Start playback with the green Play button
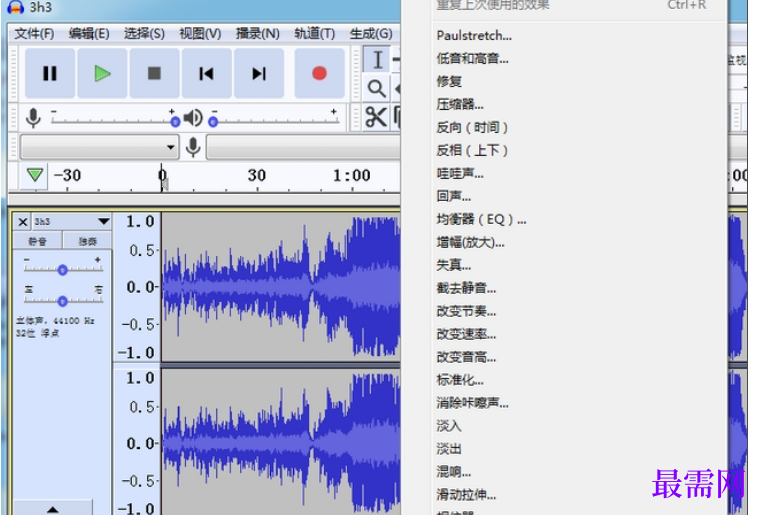 [x=102, y=73]
